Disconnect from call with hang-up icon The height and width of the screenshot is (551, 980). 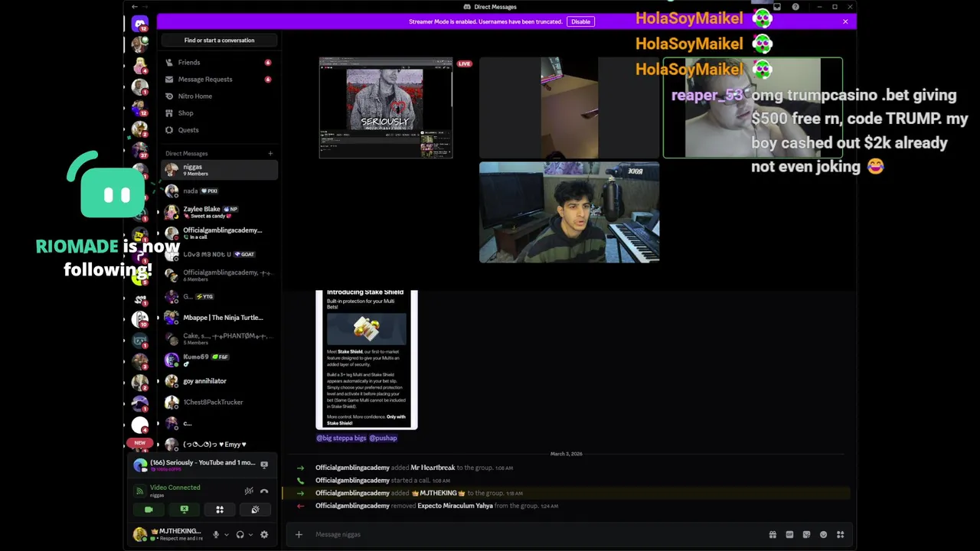[x=264, y=491]
